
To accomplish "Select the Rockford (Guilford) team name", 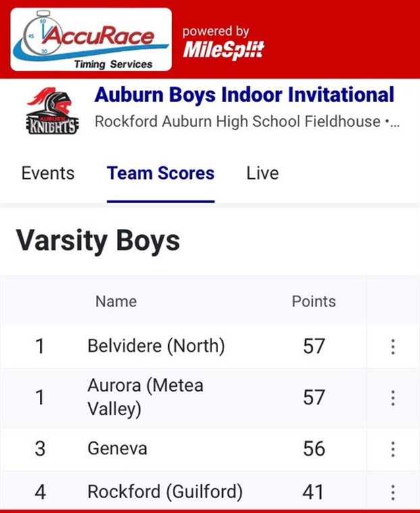I will 165,491.
